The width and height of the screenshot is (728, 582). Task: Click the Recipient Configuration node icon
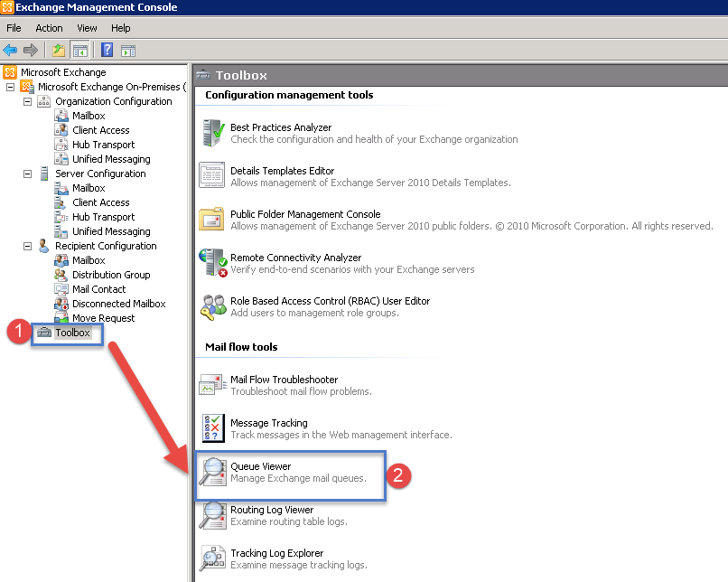click(43, 246)
